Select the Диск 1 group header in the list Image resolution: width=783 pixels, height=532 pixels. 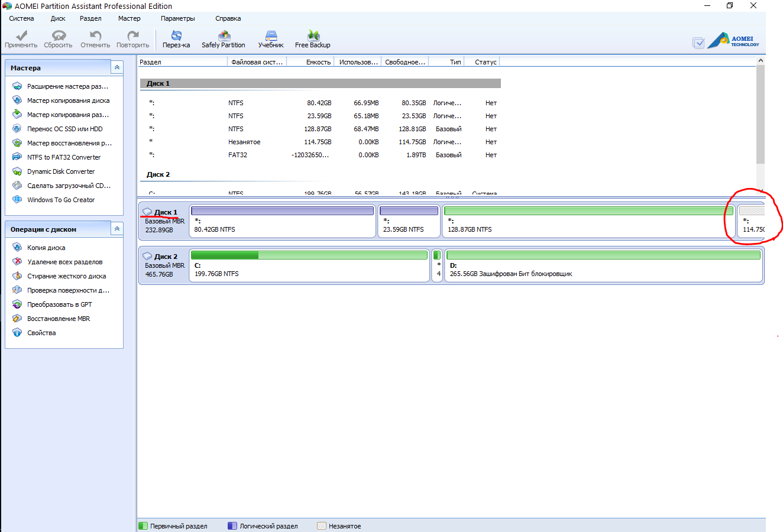(x=320, y=83)
